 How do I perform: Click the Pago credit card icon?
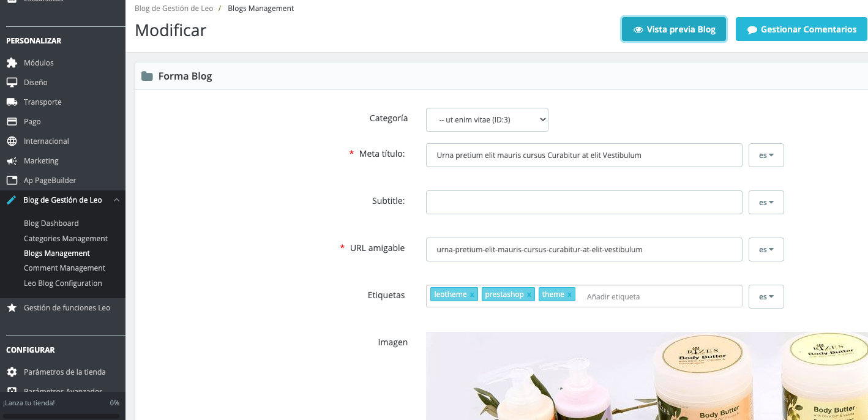(12, 122)
